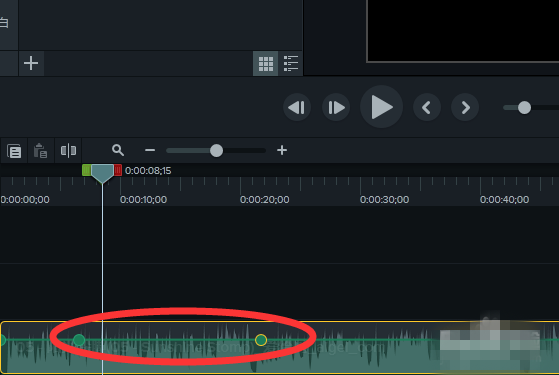
Task: Add new media with the plus button
Action: coord(31,63)
